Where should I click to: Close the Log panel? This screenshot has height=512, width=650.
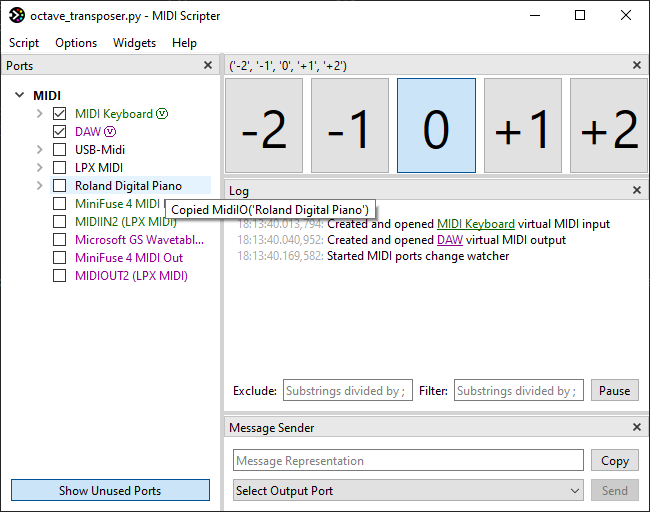click(637, 191)
